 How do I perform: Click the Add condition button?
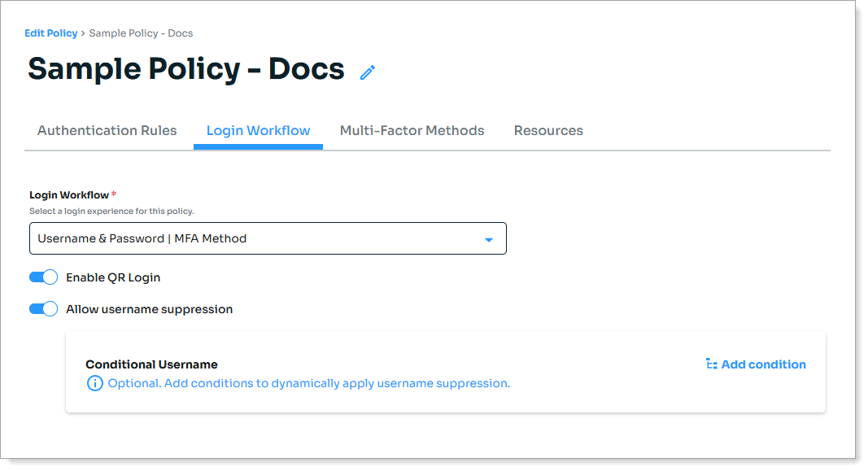[x=763, y=364]
